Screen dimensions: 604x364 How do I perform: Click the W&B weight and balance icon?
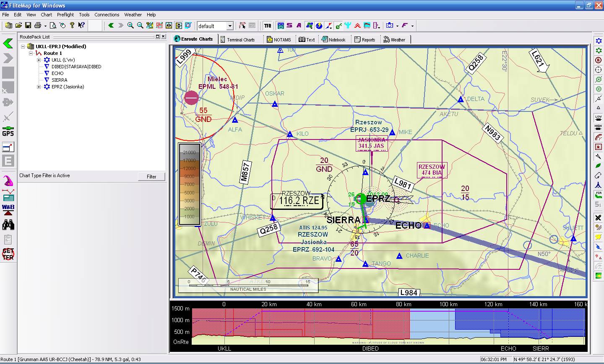click(8, 209)
